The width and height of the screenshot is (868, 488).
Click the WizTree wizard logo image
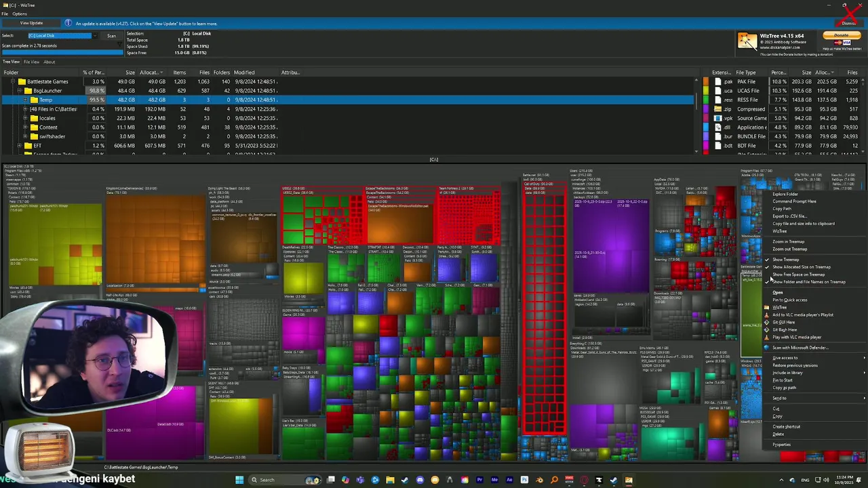click(x=747, y=41)
